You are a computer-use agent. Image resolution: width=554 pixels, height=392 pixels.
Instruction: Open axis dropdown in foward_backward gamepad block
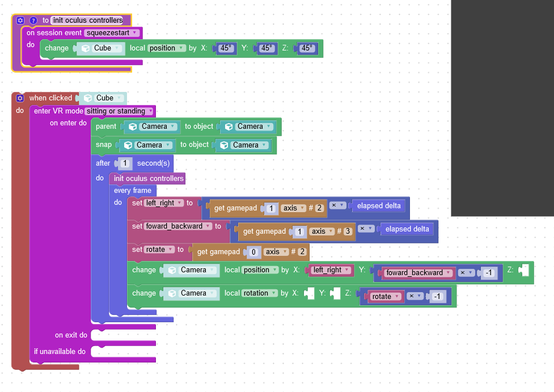322,231
